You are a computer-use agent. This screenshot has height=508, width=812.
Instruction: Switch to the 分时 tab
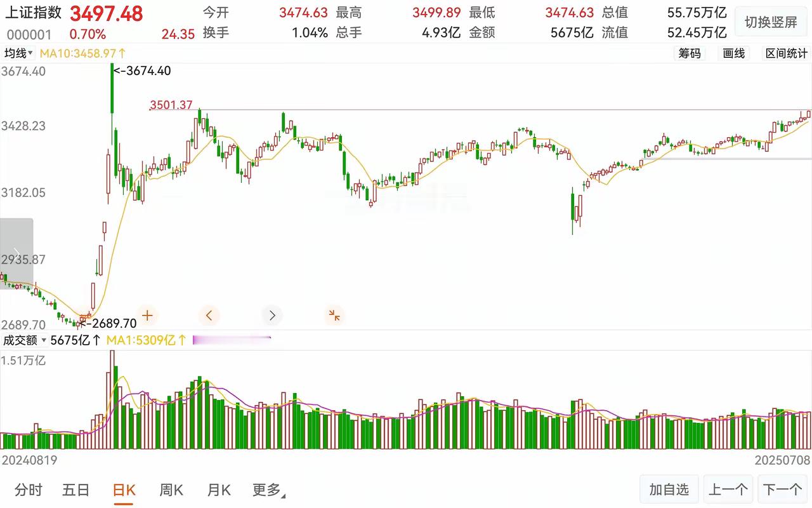point(29,490)
